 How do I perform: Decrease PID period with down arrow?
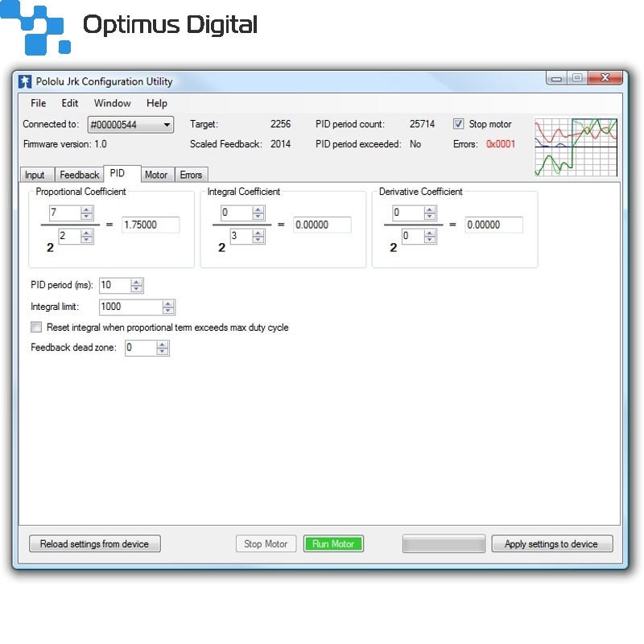[x=136, y=289]
